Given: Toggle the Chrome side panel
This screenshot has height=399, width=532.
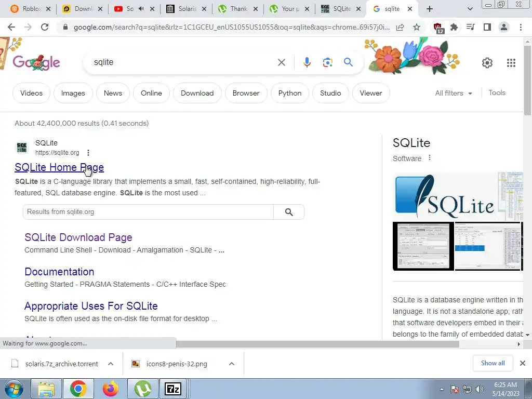Looking at the screenshot, I should point(487,27).
